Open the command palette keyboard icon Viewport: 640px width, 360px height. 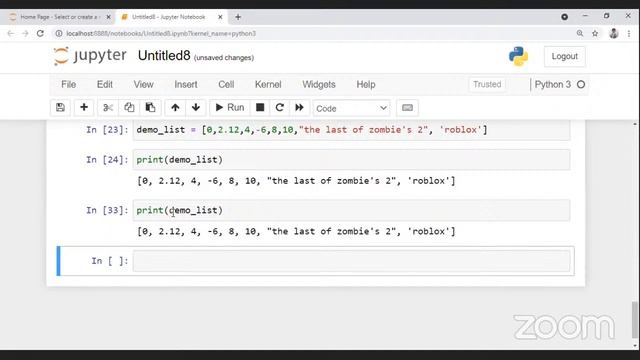tap(407, 108)
